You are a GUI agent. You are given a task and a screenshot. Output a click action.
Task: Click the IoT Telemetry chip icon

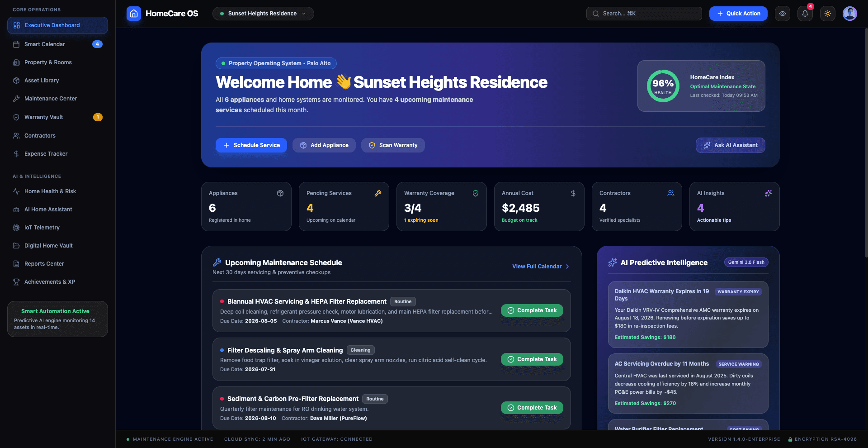16,228
